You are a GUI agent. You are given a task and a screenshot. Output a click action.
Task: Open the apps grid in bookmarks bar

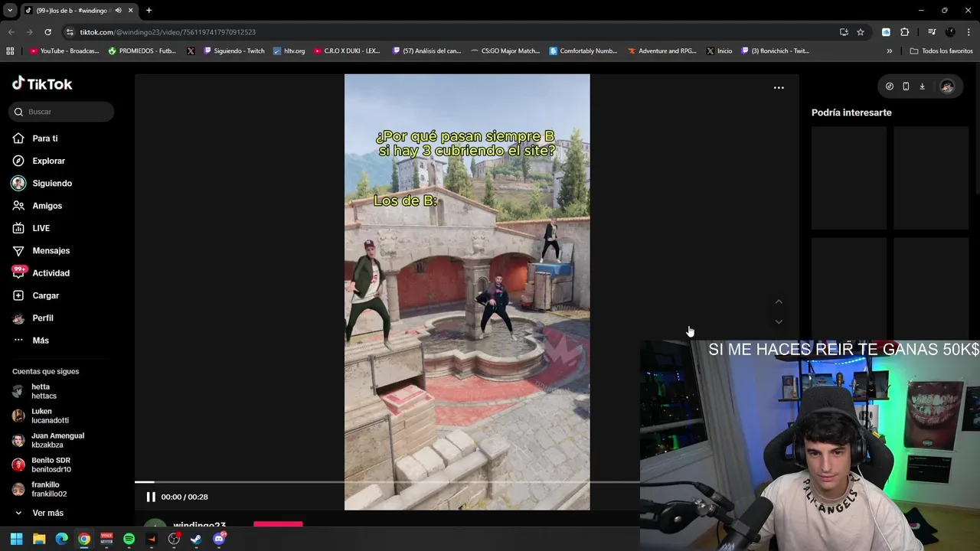tap(10, 51)
